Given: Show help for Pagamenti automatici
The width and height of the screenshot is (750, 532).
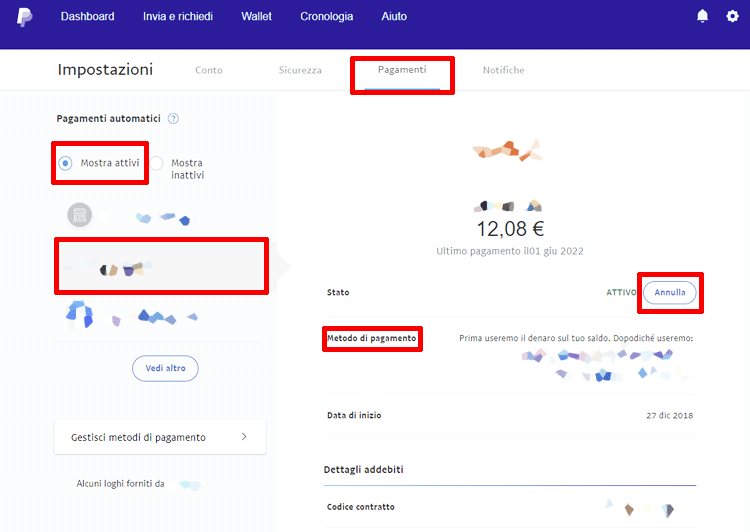Looking at the screenshot, I should [x=173, y=119].
